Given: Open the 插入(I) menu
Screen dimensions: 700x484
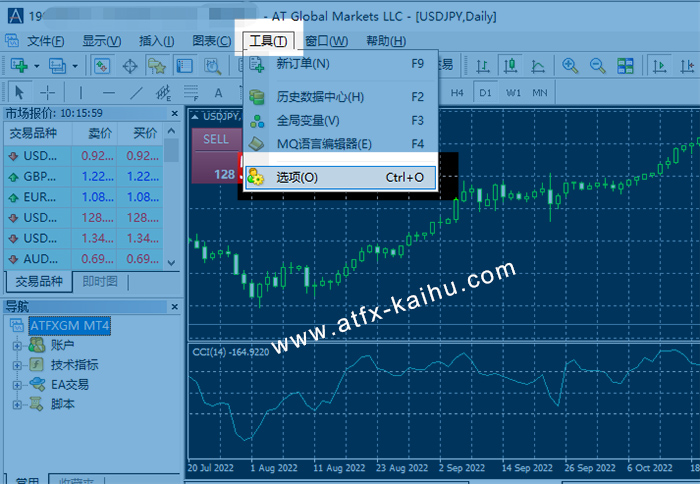Looking at the screenshot, I should tap(156, 42).
